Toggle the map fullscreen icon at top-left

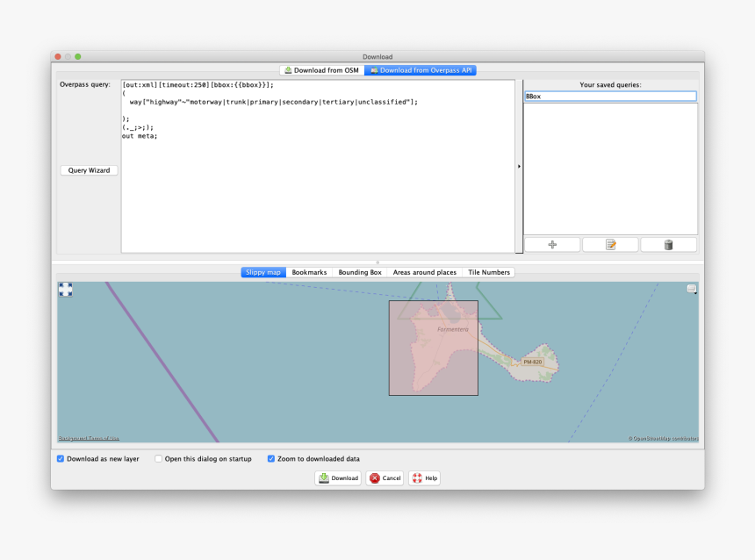click(x=66, y=290)
